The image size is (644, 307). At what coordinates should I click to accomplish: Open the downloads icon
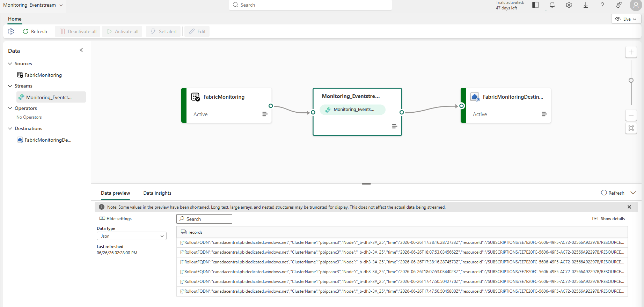(x=586, y=5)
